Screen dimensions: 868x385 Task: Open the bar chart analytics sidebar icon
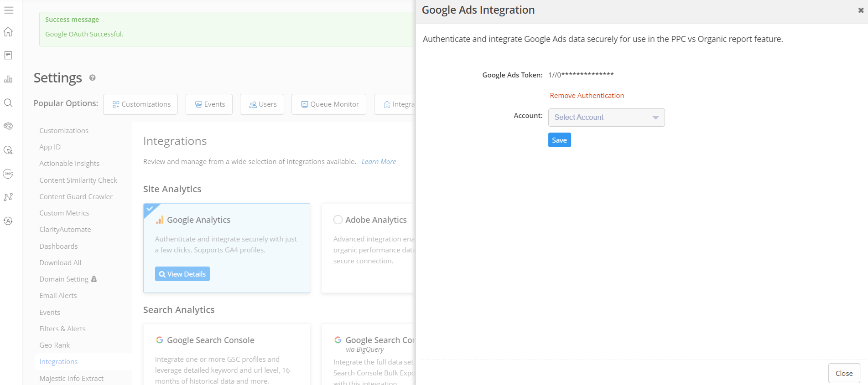click(x=8, y=79)
